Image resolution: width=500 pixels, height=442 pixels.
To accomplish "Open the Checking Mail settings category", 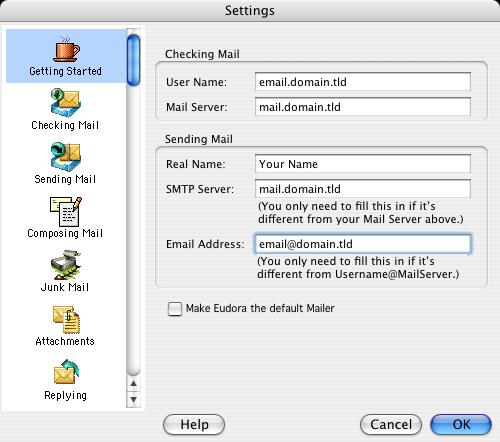I will 65,109.
